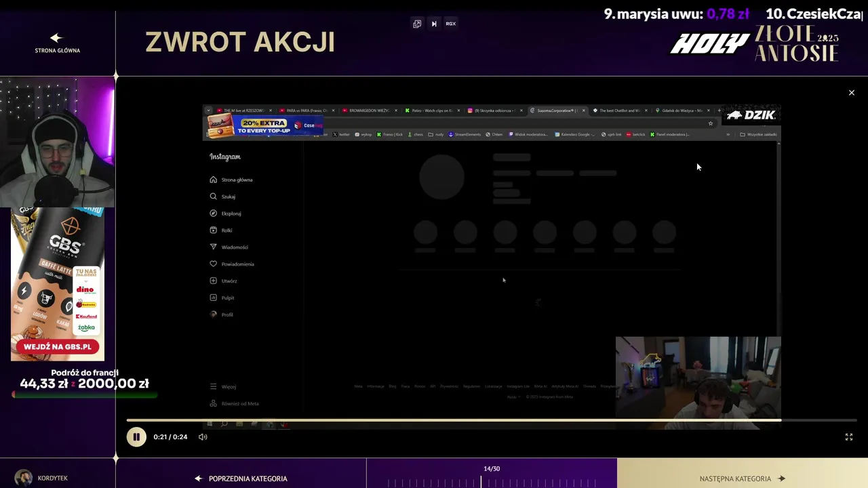This screenshot has height=488, width=868.
Task: Go to Poprzednia Kategoria
Action: tap(241, 479)
